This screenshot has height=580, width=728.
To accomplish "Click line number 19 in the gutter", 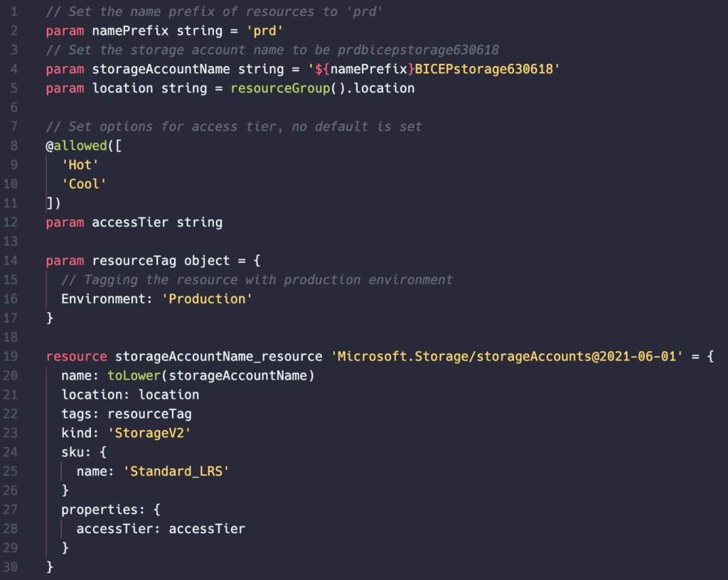I will click(x=10, y=356).
